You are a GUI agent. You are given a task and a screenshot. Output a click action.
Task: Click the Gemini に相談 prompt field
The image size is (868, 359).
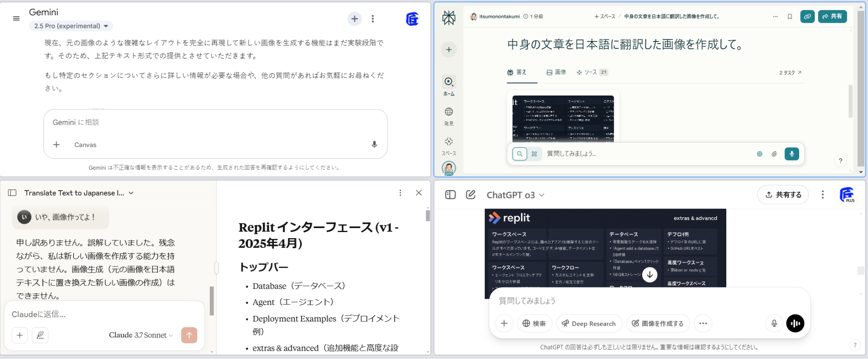point(215,122)
